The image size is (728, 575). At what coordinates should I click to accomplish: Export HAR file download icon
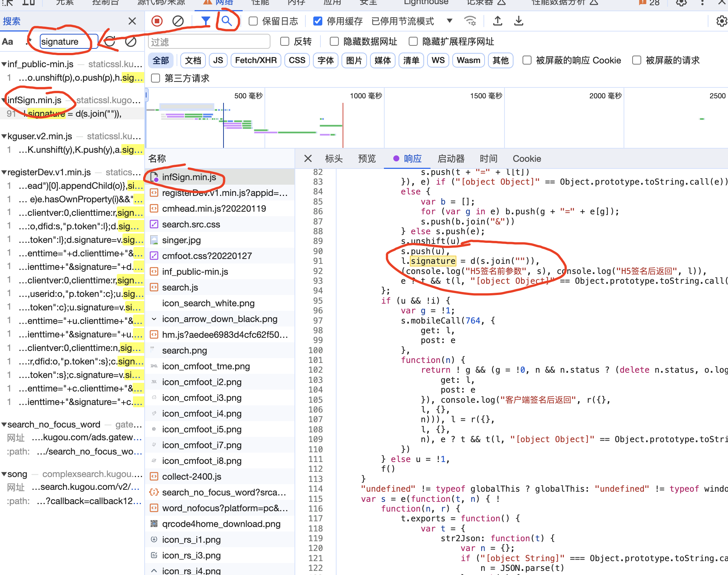(x=519, y=21)
